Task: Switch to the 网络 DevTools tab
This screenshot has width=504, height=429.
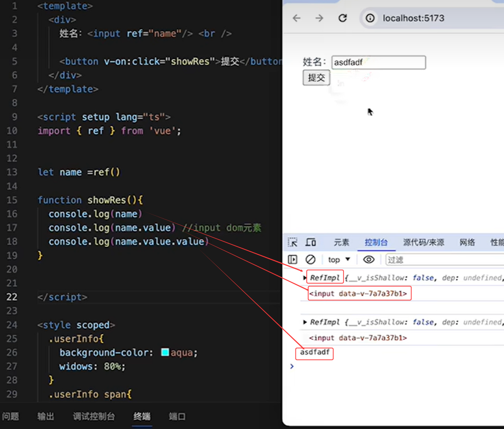Action: (467, 242)
